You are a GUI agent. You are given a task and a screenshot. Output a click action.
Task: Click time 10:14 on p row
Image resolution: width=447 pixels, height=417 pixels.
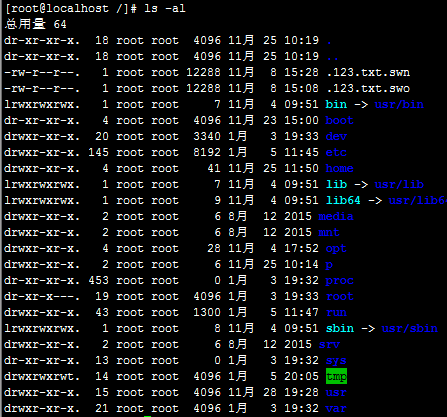pos(301,264)
